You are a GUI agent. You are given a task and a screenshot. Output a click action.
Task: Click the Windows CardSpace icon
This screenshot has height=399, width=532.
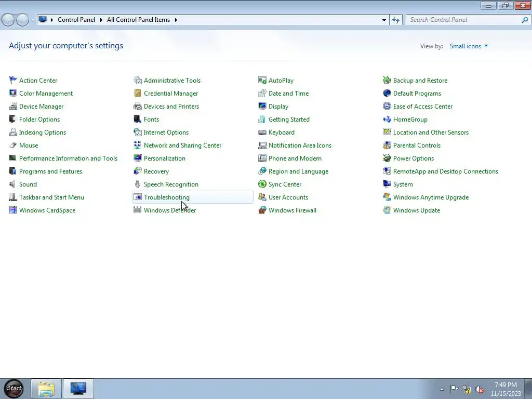pyautogui.click(x=13, y=210)
